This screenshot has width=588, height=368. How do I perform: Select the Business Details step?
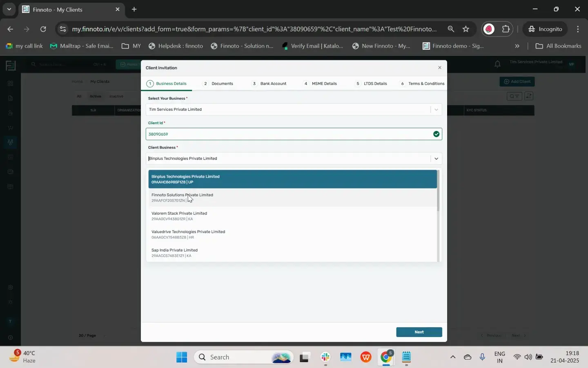[167, 83]
